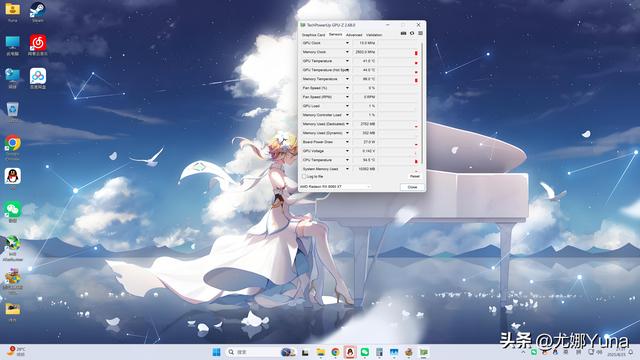Switch to QQ on the taskbar
Image resolution: width=640 pixels, height=360 pixels.
click(350, 352)
